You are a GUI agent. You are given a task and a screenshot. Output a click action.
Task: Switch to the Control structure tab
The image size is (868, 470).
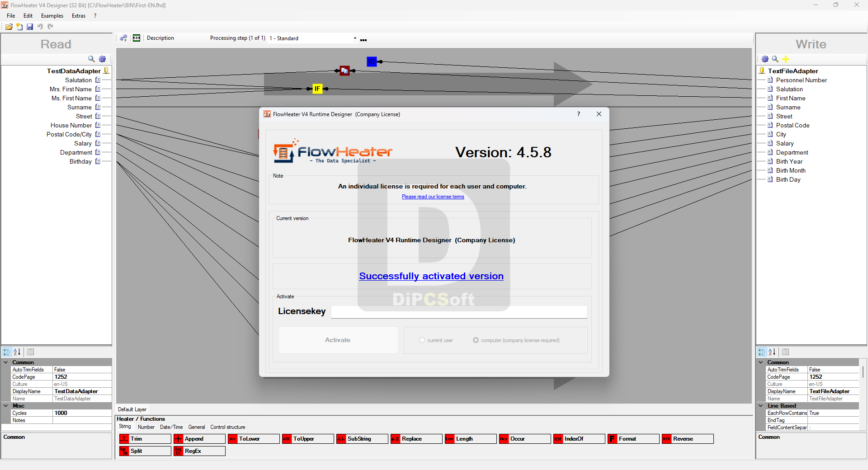228,427
